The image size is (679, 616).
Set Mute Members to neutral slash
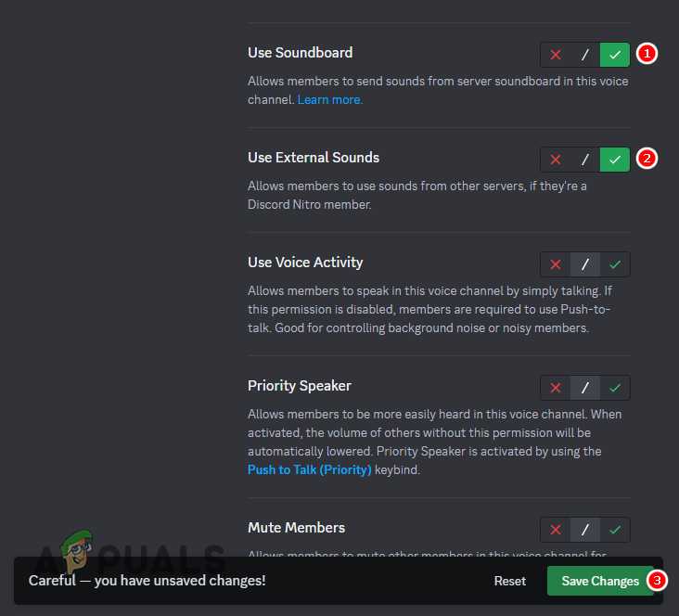585,530
